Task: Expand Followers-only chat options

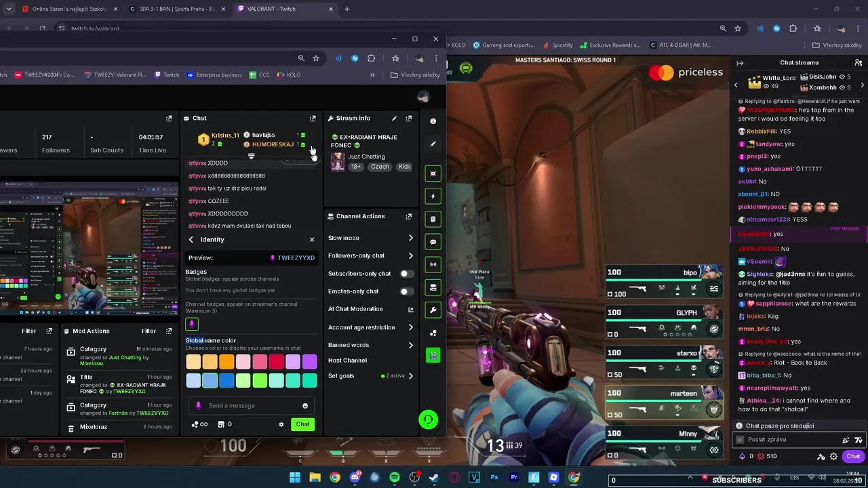Action: [410, 256]
